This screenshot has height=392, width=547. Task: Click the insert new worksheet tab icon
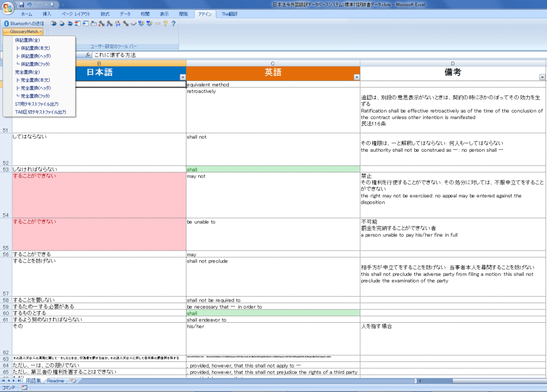tap(73, 381)
